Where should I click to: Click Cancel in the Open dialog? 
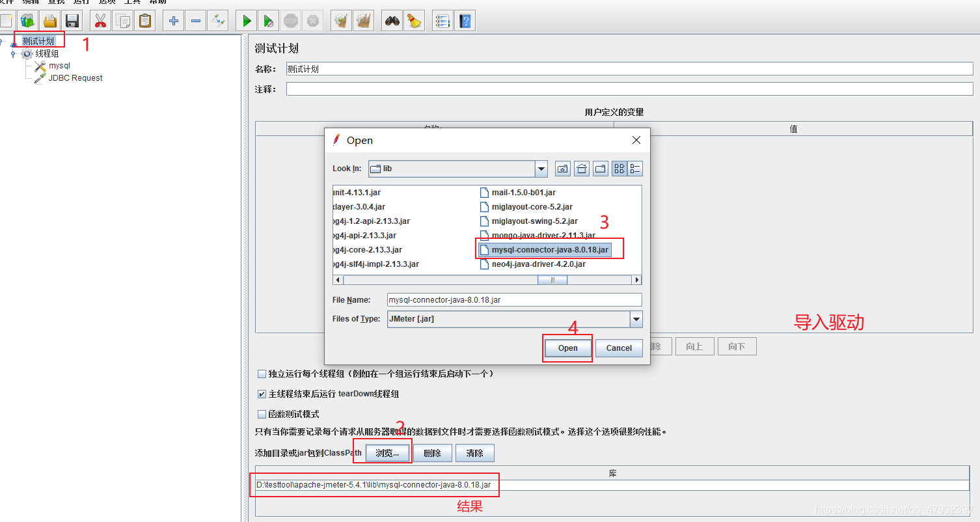(619, 348)
